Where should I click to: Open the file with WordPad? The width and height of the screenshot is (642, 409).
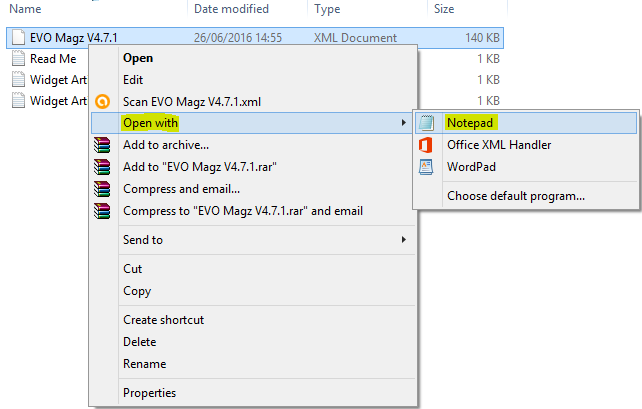[x=471, y=167]
